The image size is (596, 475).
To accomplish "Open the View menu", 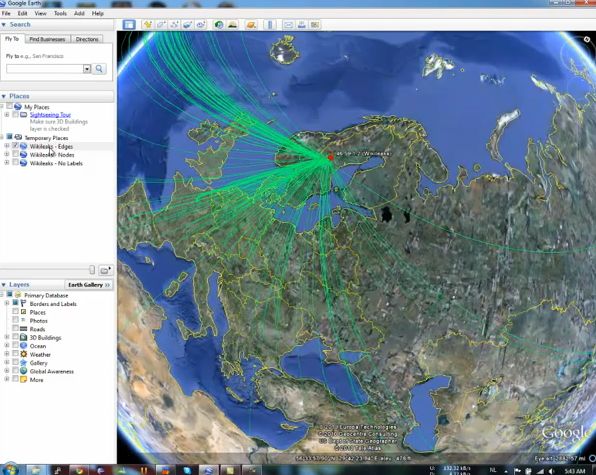I will [40, 13].
